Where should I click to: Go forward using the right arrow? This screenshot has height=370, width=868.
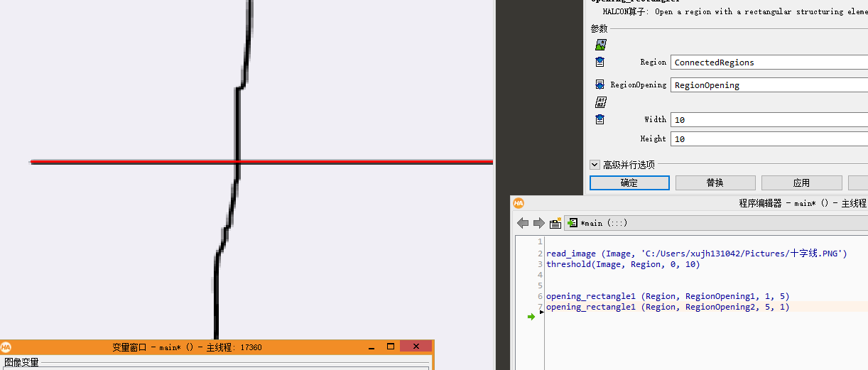(x=539, y=223)
